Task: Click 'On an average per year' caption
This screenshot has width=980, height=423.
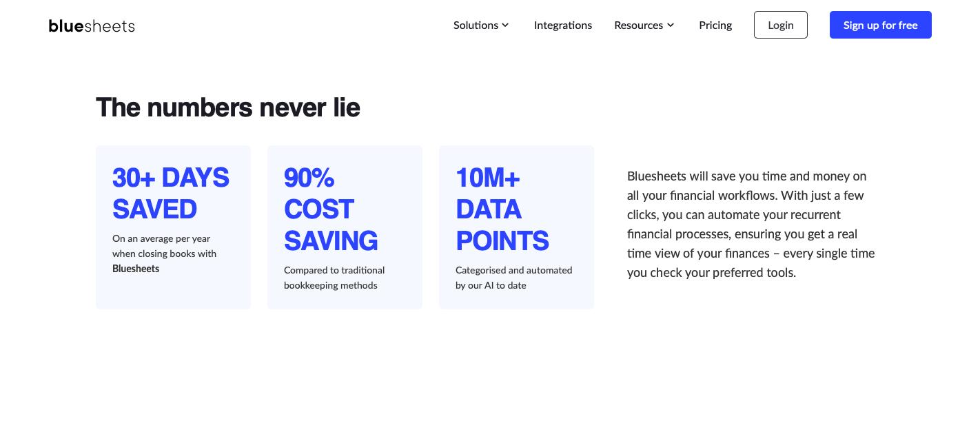Action: [x=161, y=238]
